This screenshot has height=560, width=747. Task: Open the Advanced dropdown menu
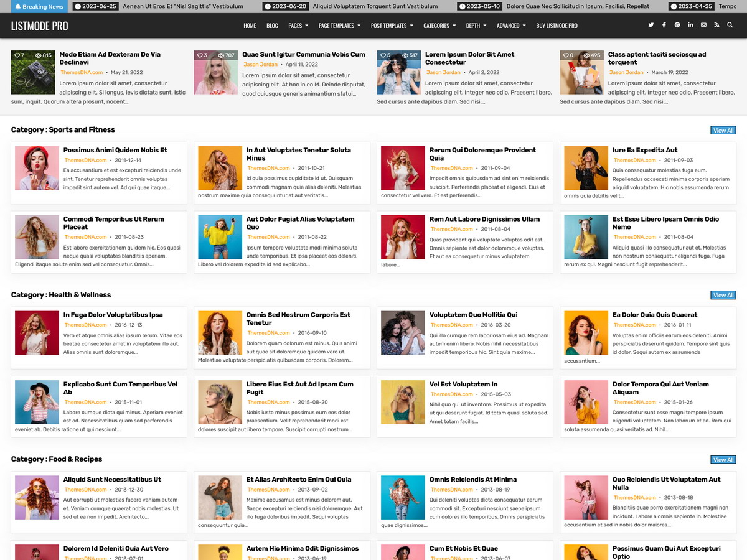[511, 26]
